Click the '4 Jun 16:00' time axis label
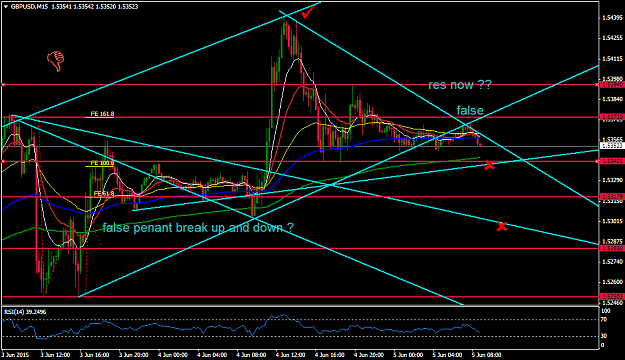Image resolution: width=625 pixels, height=360 pixels. [x=330, y=355]
